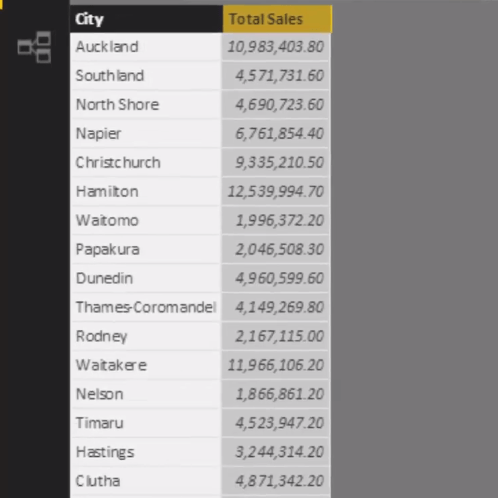The image size is (498, 498).
Task: Select the Christchurch city cell
Action: (x=146, y=163)
